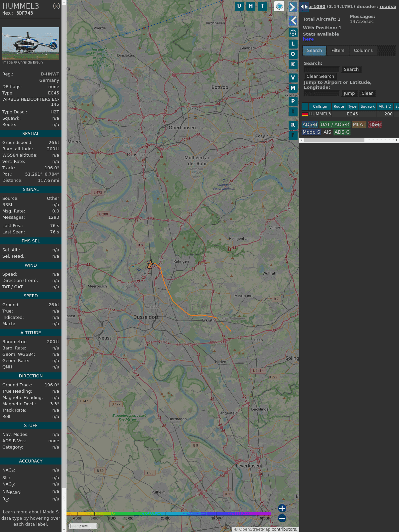
Task: Zoom out with the minus button
Action: click(x=282, y=518)
